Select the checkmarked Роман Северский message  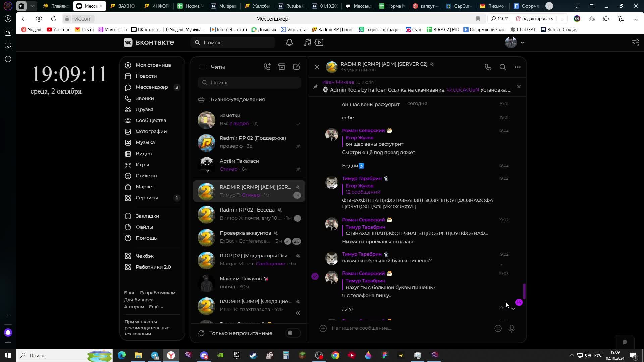[315, 276]
